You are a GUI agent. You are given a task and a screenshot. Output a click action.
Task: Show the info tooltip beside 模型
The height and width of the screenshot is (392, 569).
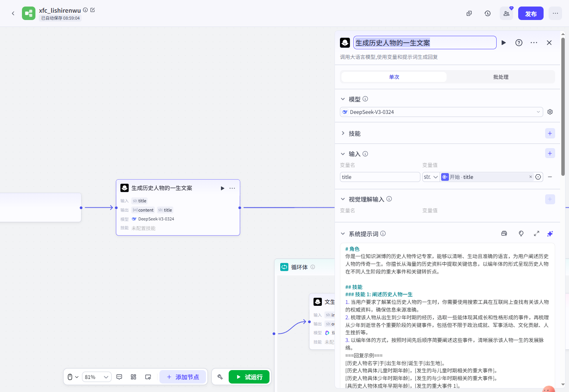pos(365,99)
